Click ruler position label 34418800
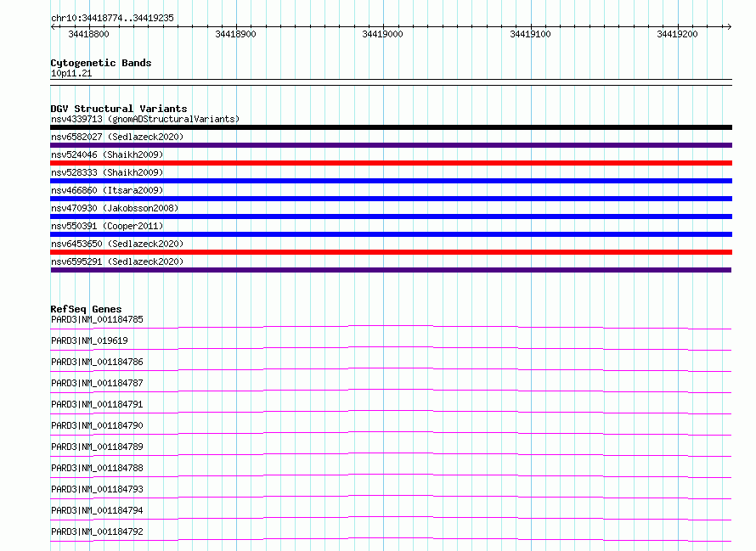This screenshot has width=756, height=551. point(88,34)
